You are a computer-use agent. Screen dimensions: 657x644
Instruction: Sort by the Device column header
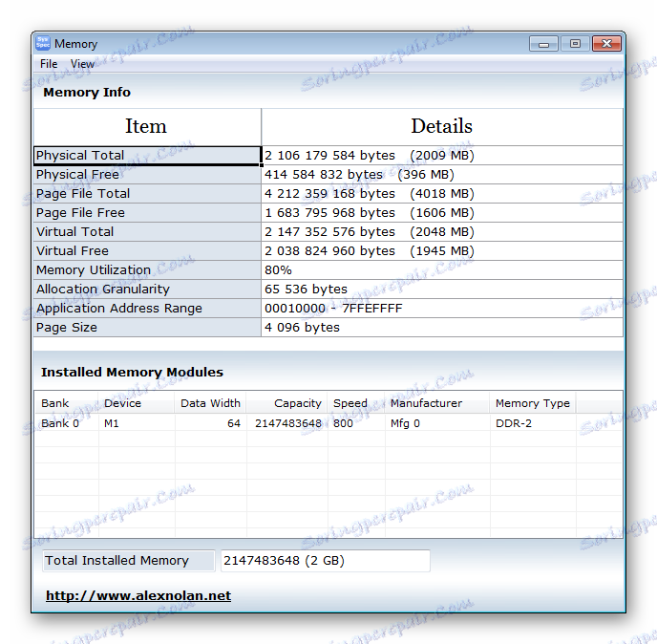point(137,403)
